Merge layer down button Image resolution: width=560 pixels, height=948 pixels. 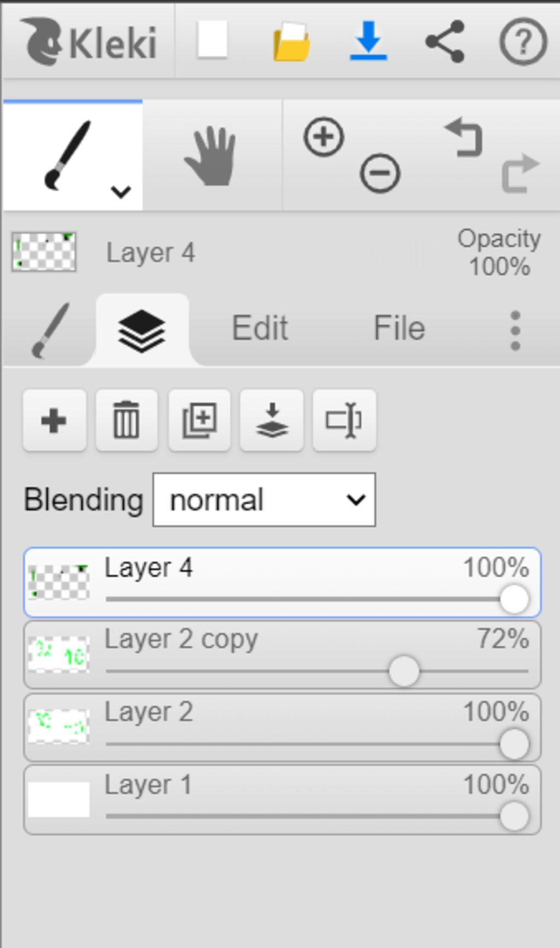pyautogui.click(x=272, y=421)
